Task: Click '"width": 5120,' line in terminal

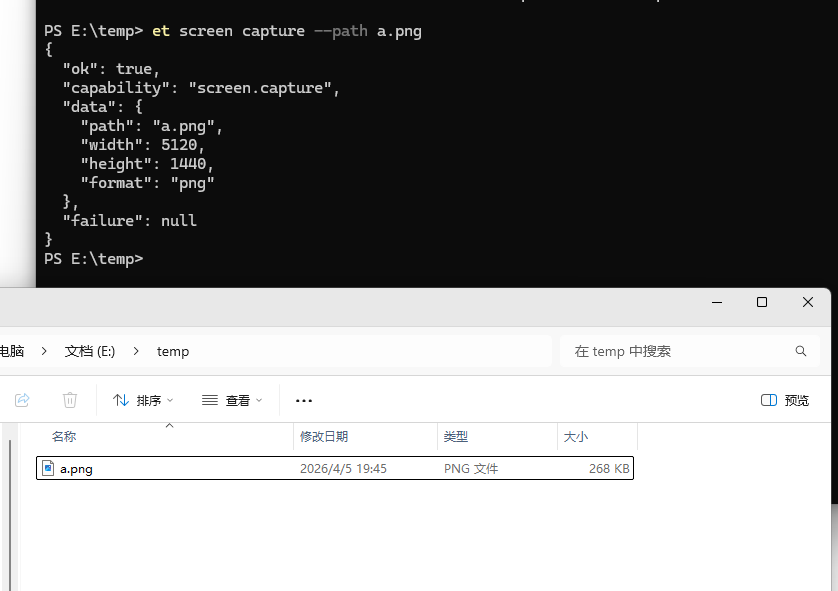Action: pos(142,145)
